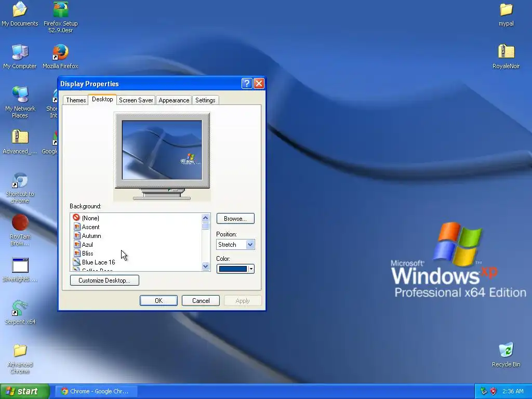Screen dimensions: 532x399
Task: Select the Advanced Chrome folder icon
Action: click(x=20, y=351)
